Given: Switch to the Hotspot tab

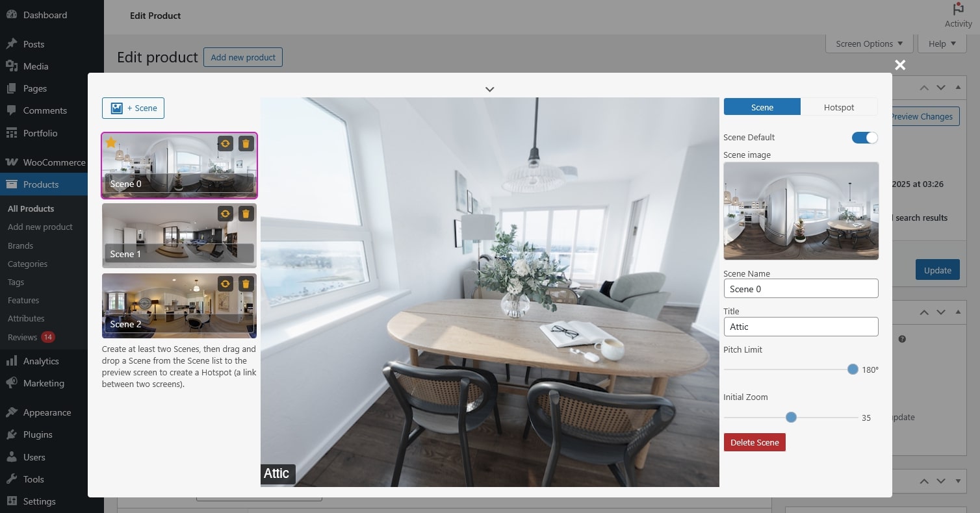Looking at the screenshot, I should [838, 107].
